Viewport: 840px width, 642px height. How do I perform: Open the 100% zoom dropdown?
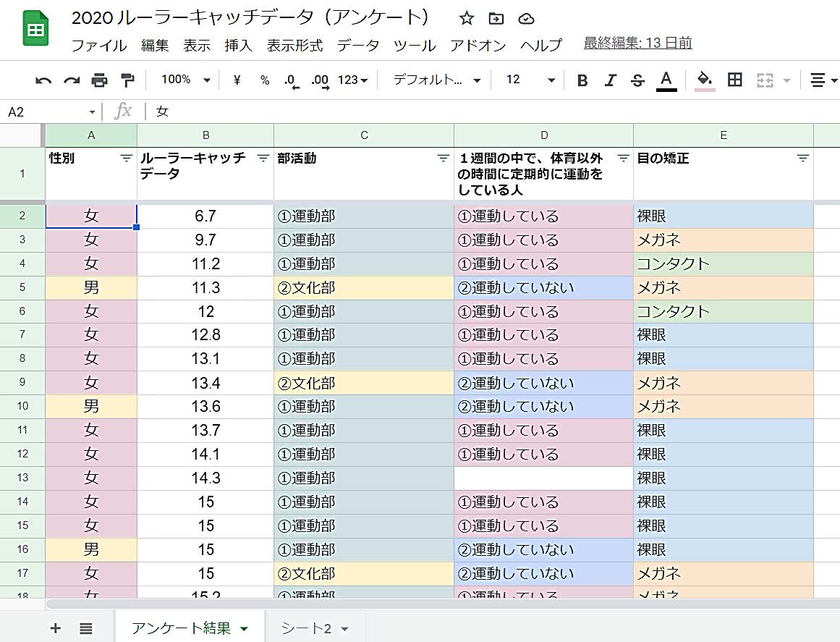[185, 80]
